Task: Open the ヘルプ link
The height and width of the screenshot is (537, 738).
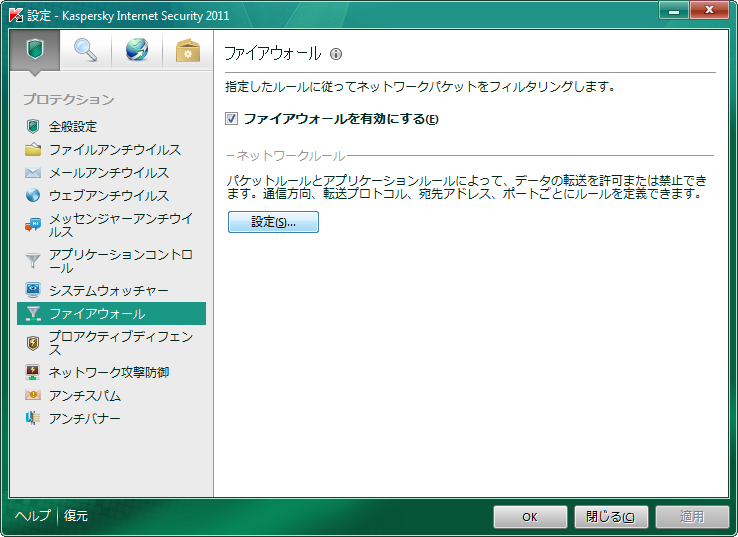Action: pos(32,516)
